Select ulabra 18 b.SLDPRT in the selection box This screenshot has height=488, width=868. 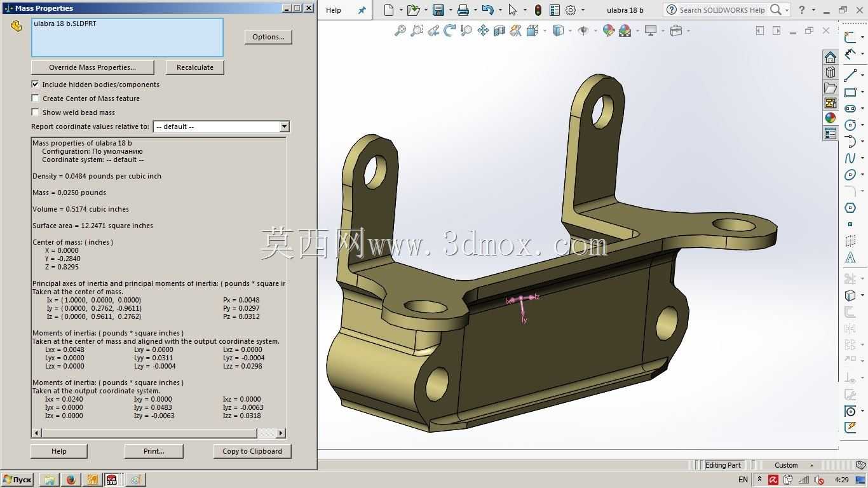(65, 24)
